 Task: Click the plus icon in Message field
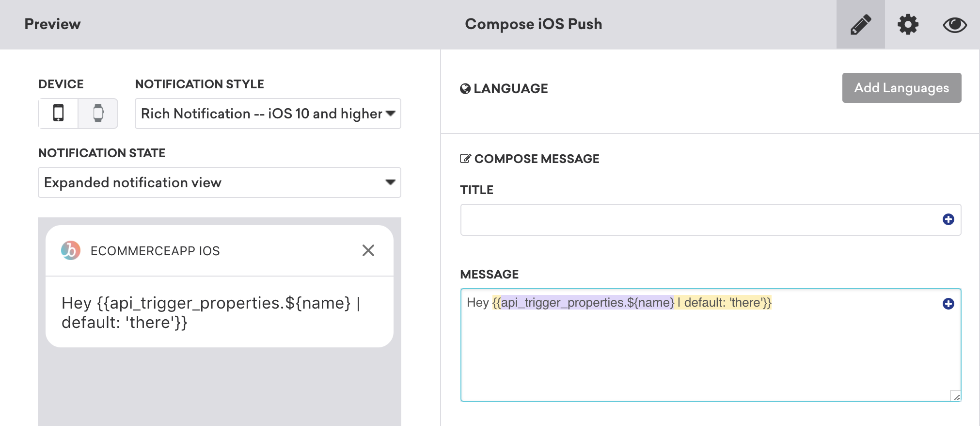(948, 304)
